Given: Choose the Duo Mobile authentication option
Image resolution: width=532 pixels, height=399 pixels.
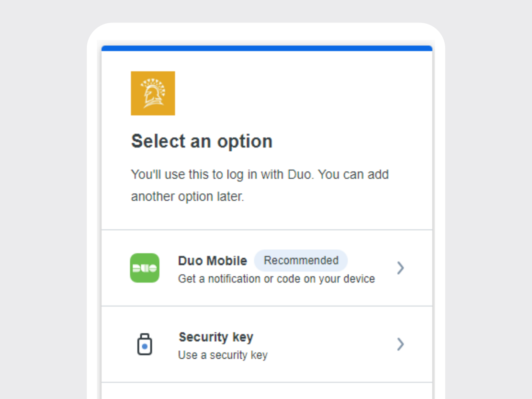Looking at the screenshot, I should coord(266,268).
